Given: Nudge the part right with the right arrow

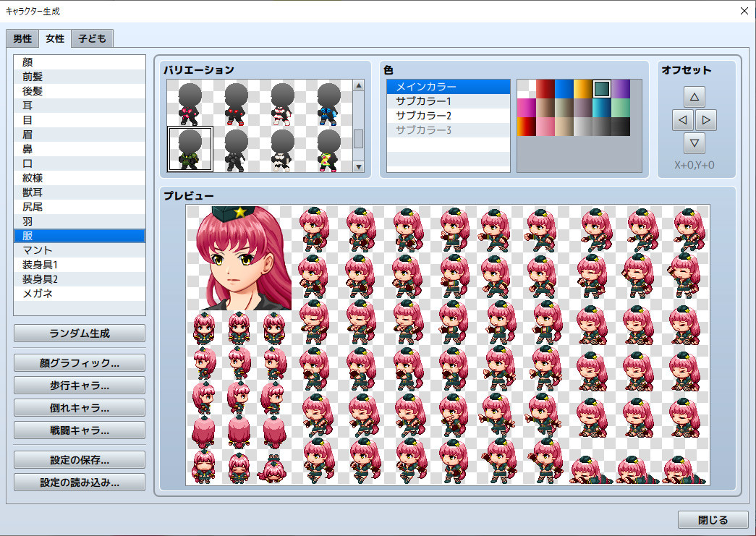Looking at the screenshot, I should 705,119.
